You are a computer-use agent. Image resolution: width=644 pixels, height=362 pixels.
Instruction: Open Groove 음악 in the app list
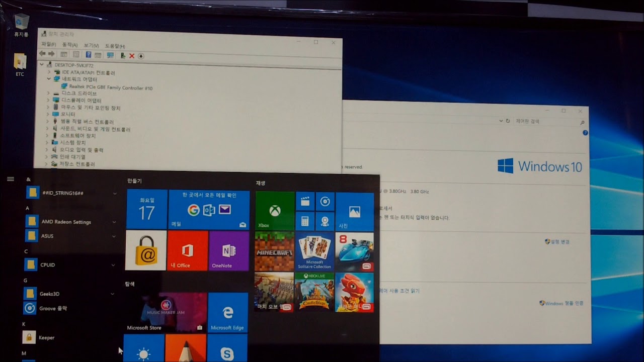(x=53, y=308)
